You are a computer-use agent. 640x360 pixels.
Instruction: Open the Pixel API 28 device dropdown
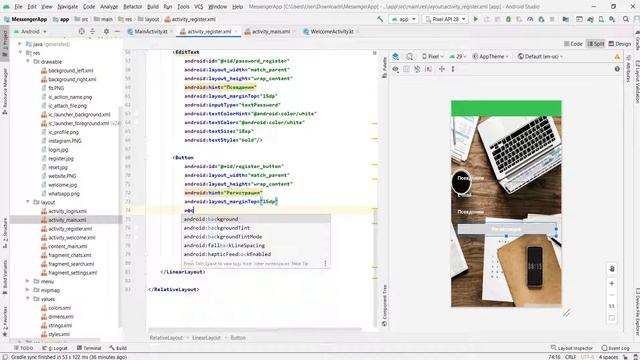(445, 19)
